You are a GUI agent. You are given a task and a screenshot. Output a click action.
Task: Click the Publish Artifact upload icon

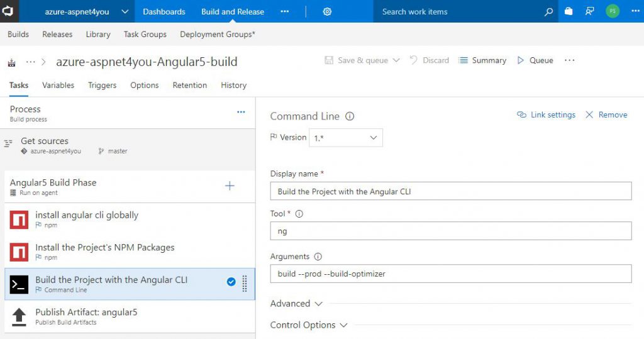coord(19,317)
